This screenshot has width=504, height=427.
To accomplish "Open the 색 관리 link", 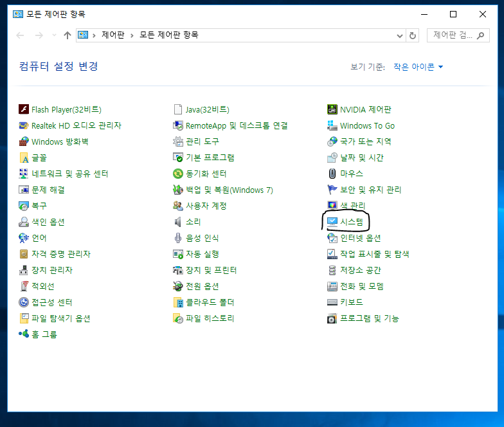I will 353,206.
